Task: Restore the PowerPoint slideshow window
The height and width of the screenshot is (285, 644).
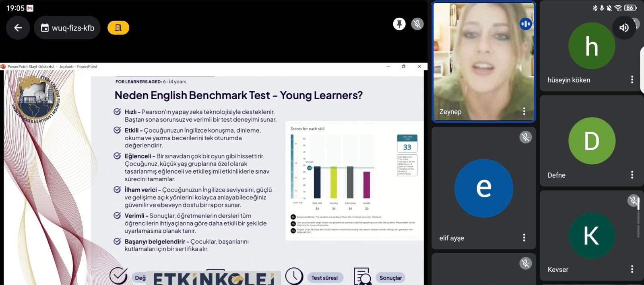Action: coord(404,66)
